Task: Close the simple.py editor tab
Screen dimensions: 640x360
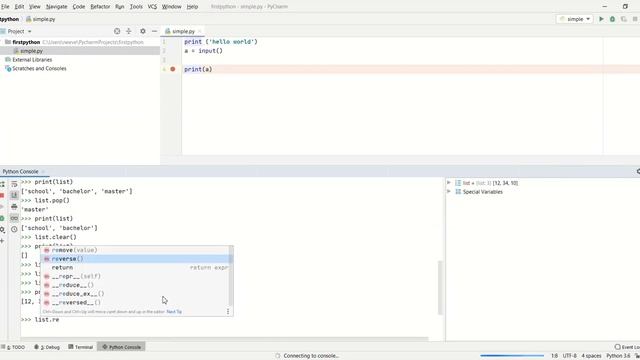Action: [x=200, y=31]
